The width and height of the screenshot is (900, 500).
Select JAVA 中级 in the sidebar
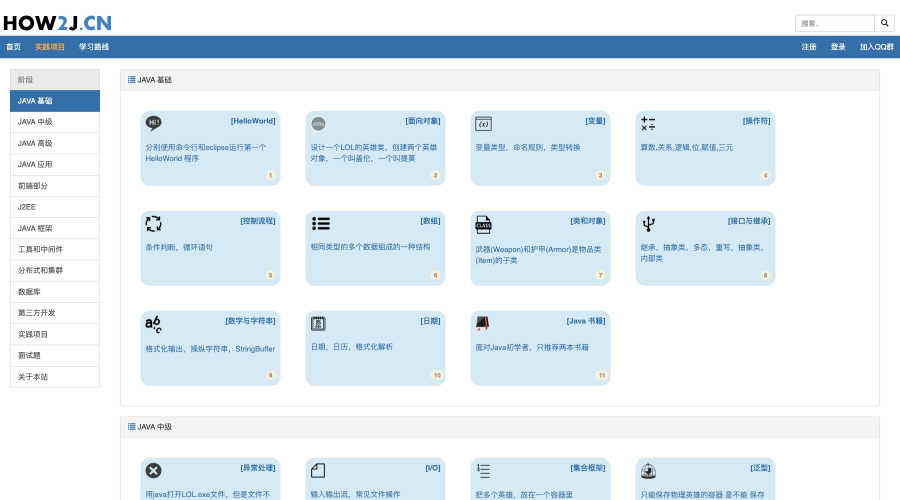[x=55, y=122]
